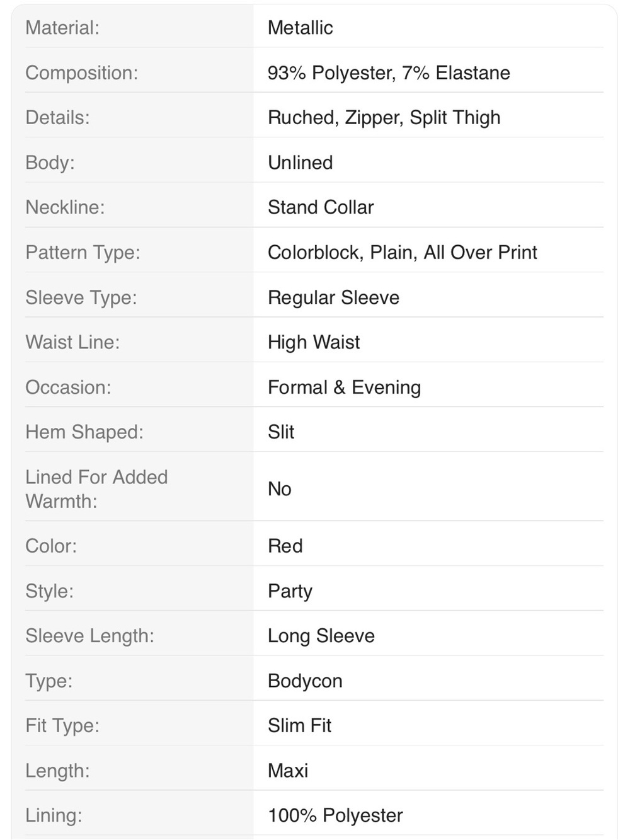This screenshot has width=630, height=840.
Task: Select the Red color value
Action: click(285, 546)
